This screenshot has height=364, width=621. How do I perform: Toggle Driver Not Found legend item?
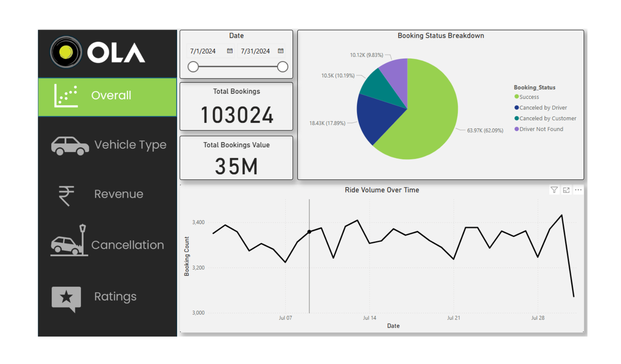[x=541, y=129]
